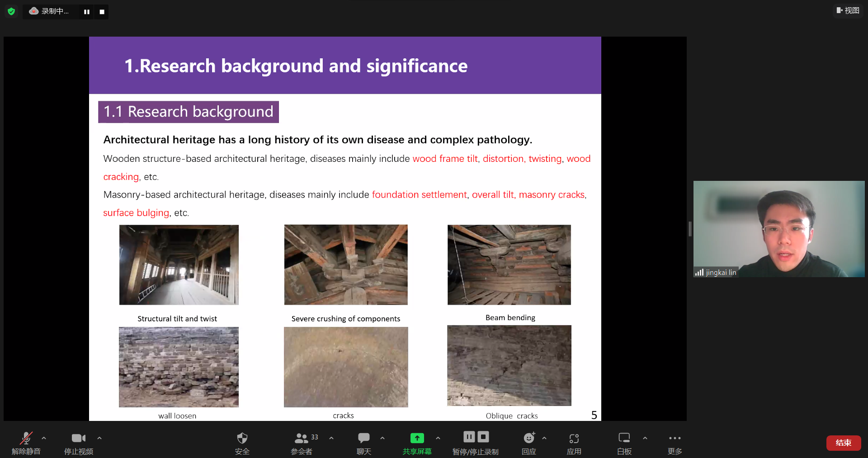This screenshot has height=458, width=868.
Task: Click the red text 'masonry cracks'
Action: (x=552, y=195)
